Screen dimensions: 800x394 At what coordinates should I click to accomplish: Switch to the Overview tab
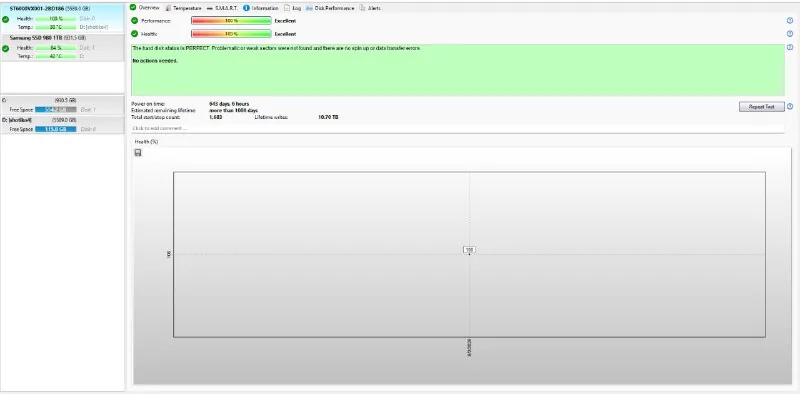coord(145,8)
